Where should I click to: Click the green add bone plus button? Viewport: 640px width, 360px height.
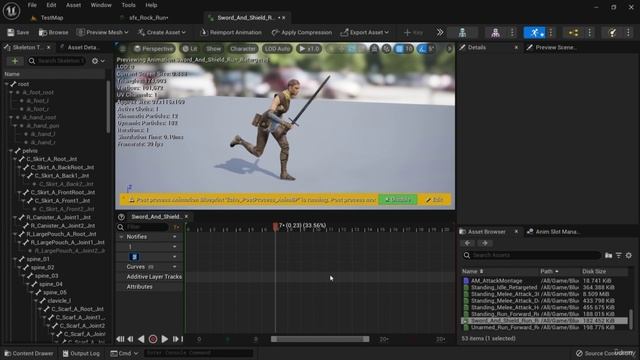pyautogui.click(x=15, y=61)
